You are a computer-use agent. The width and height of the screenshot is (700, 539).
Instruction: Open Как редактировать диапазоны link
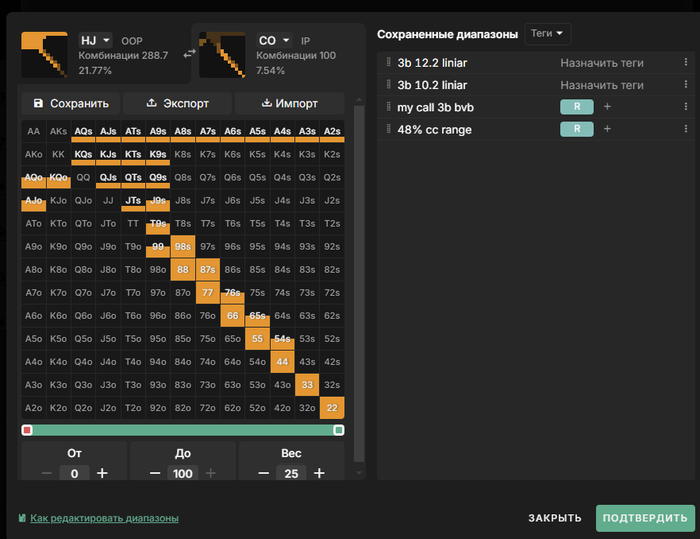tap(104, 518)
